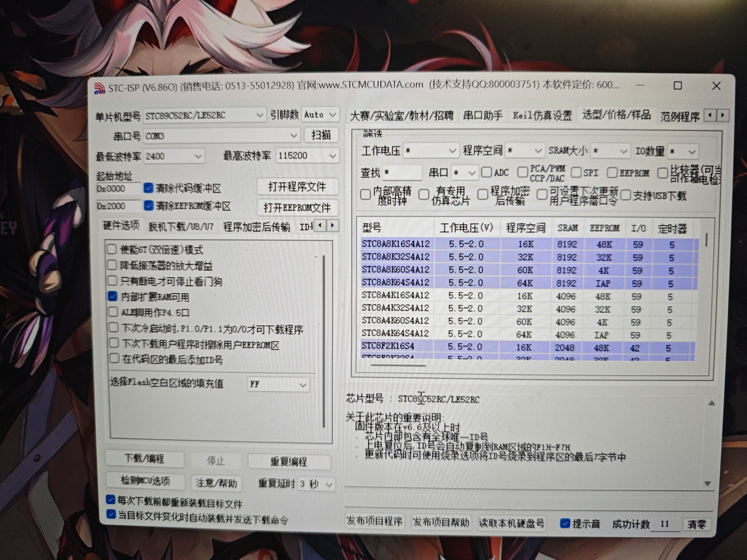
Task: Switch to 大赛/实验室/教材/招聘 tab
Action: point(402,116)
